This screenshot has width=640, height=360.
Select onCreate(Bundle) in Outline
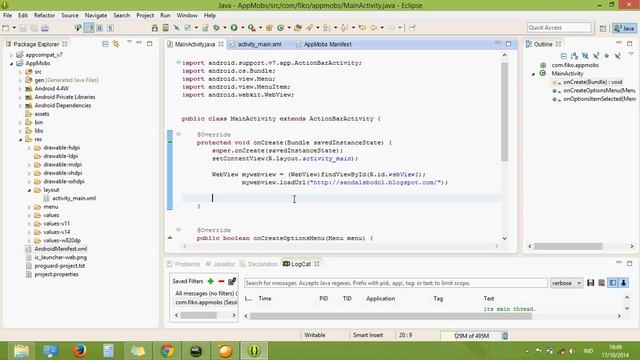pyautogui.click(x=593, y=82)
